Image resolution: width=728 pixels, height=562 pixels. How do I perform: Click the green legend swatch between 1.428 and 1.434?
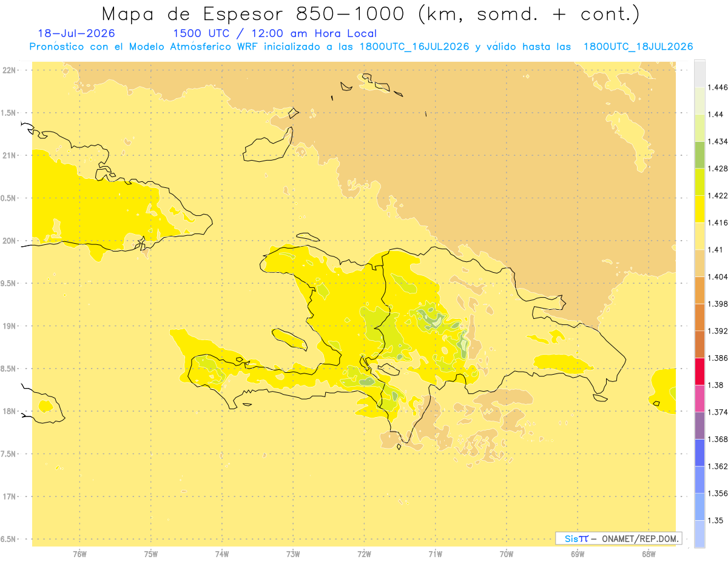coord(699,155)
